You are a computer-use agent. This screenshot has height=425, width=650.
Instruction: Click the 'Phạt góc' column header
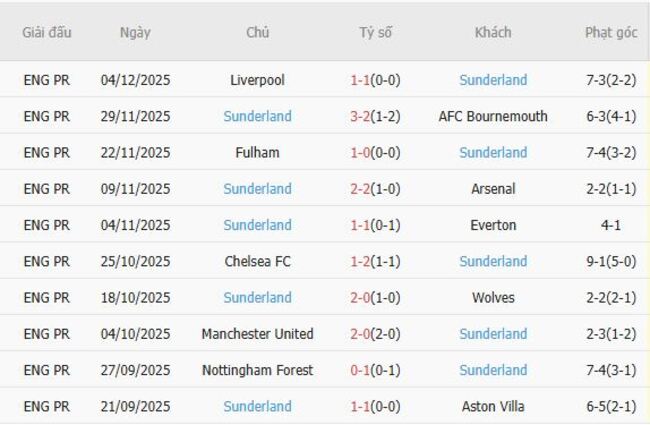(611, 32)
